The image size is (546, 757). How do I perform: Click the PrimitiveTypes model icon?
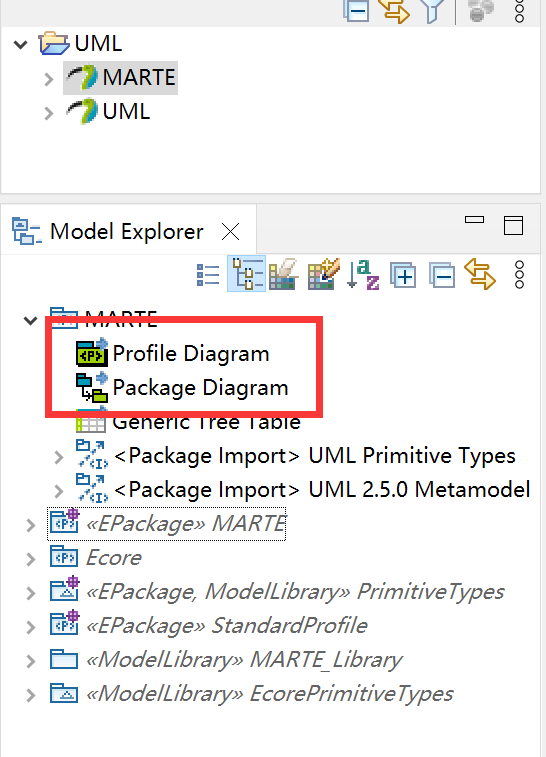point(65,589)
